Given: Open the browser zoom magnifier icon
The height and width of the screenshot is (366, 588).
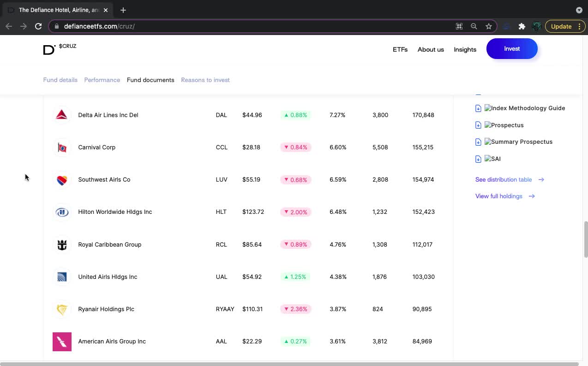Looking at the screenshot, I should 474,26.
